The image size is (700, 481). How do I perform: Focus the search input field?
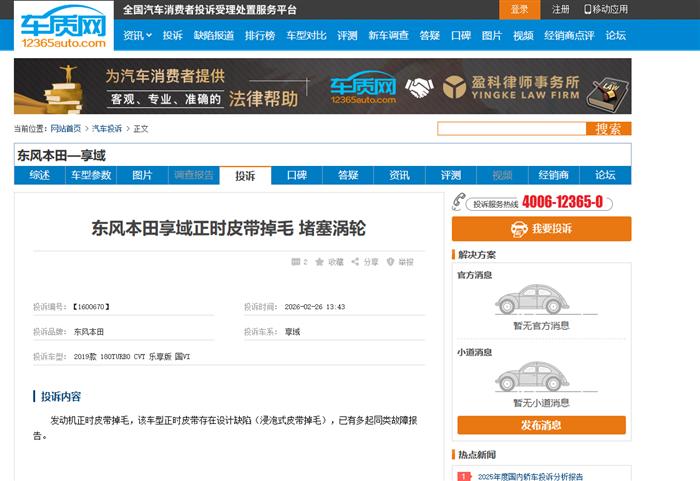point(511,128)
